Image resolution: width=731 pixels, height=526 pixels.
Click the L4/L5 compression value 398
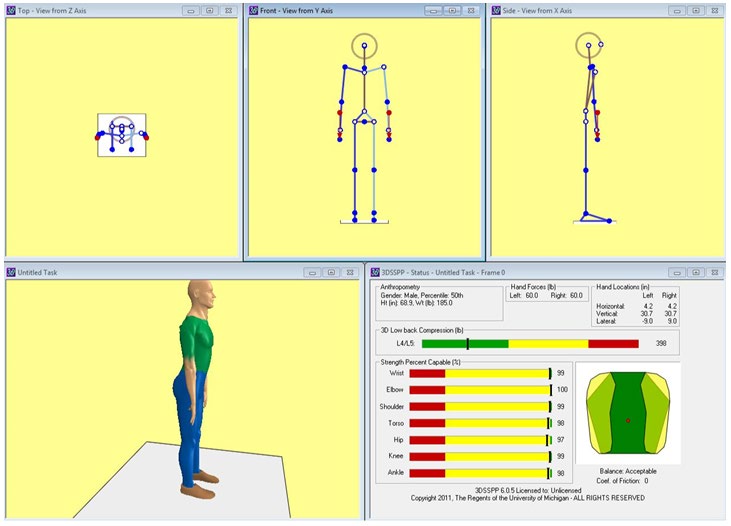point(661,343)
